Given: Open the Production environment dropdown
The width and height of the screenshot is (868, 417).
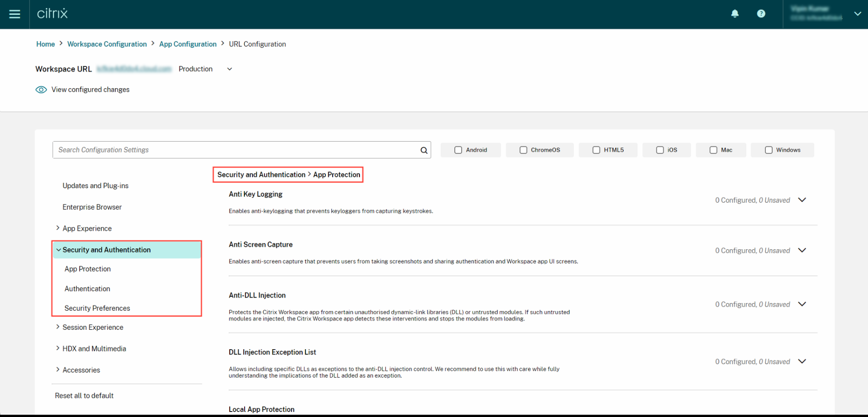Looking at the screenshot, I should [229, 69].
